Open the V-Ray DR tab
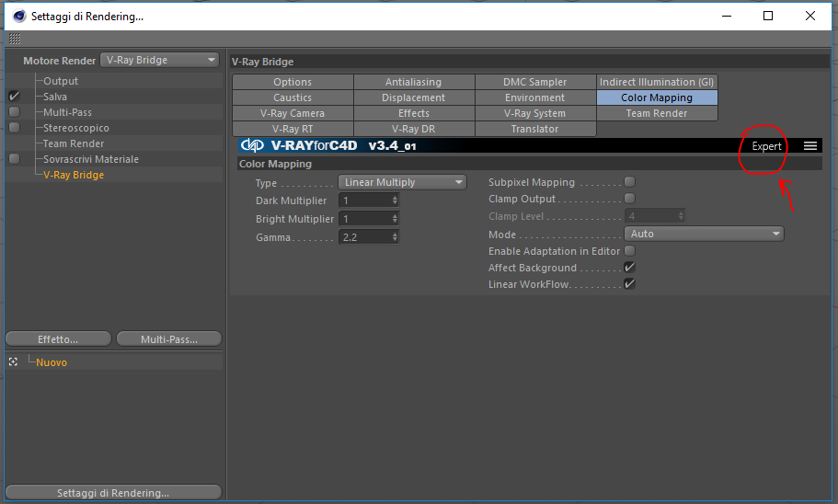Viewport: 838px width, 504px height. [414, 128]
